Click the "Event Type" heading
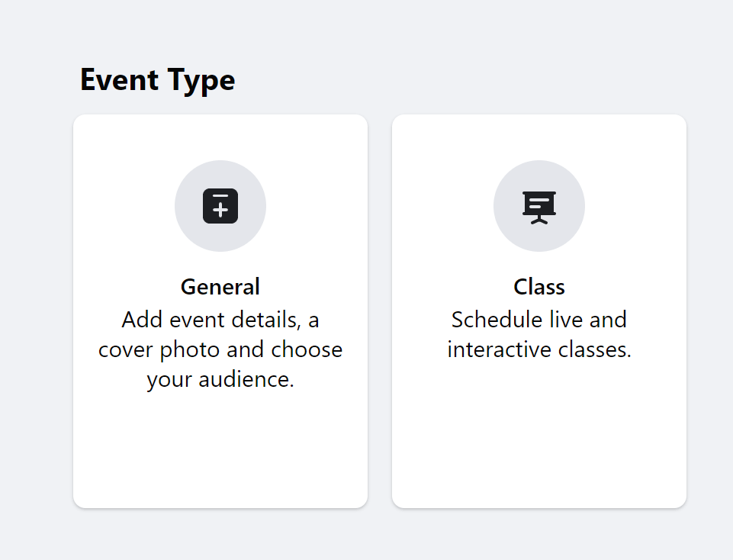 tap(158, 80)
